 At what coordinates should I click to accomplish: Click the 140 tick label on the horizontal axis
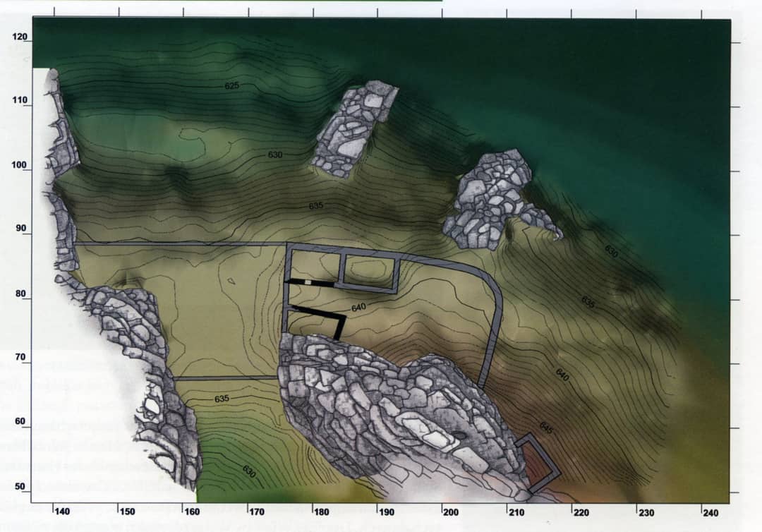[61, 512]
